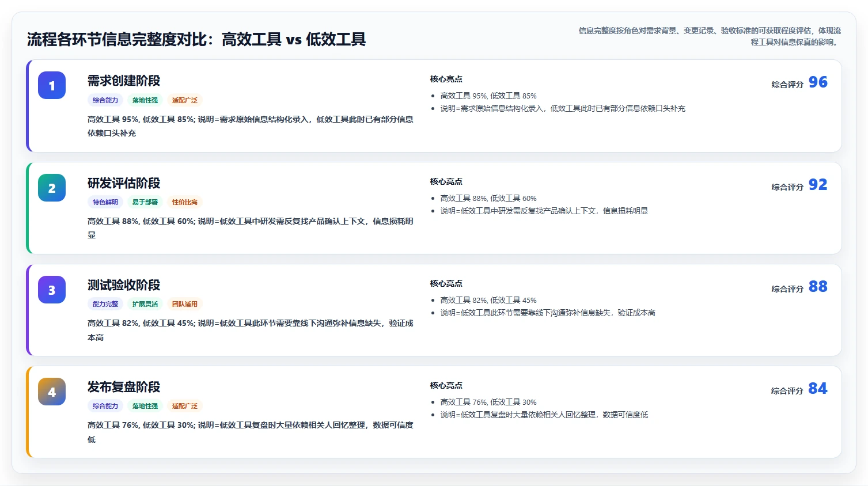Click the page title 流程各环节信息完整度对比
This screenshot has height=486, width=868.
196,39
